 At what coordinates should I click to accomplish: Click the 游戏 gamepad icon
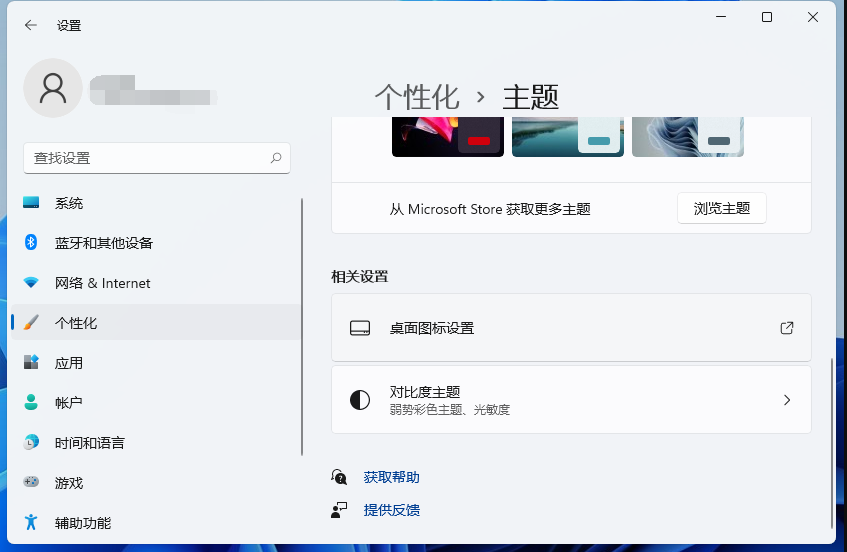[x=31, y=481]
